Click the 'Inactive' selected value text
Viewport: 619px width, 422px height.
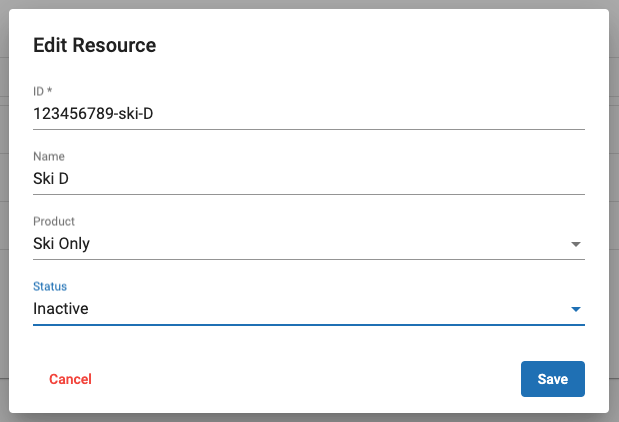pyautogui.click(x=61, y=309)
